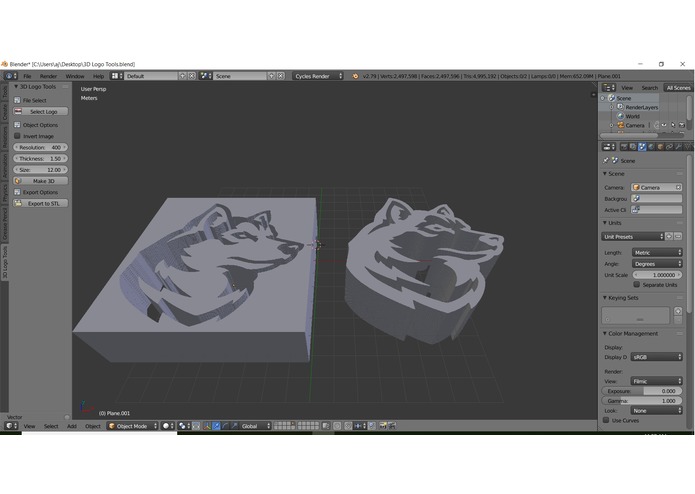Open the Global orientation dropdown

coord(255,426)
